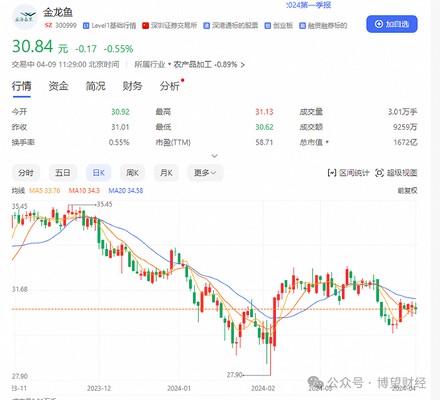Viewport: 440px width, 400px height.
Task: Click the 区间统计 range icon
Action: pyautogui.click(x=332, y=173)
